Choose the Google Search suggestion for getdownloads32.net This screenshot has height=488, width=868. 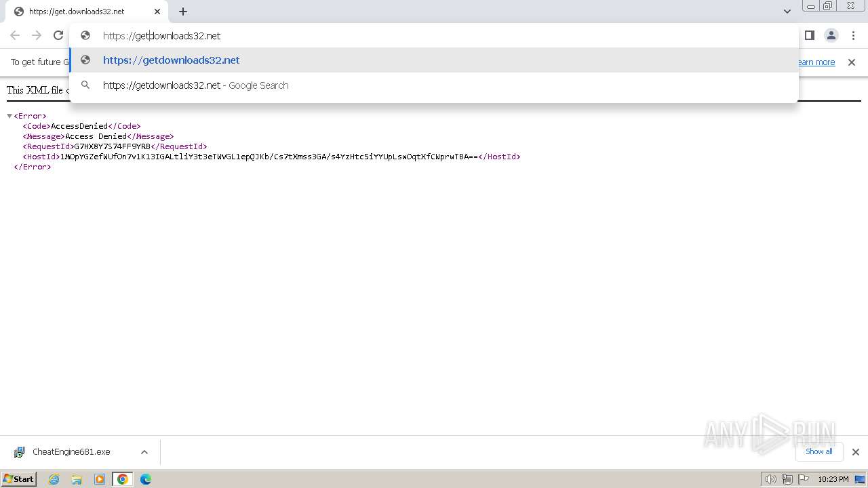[x=434, y=85]
